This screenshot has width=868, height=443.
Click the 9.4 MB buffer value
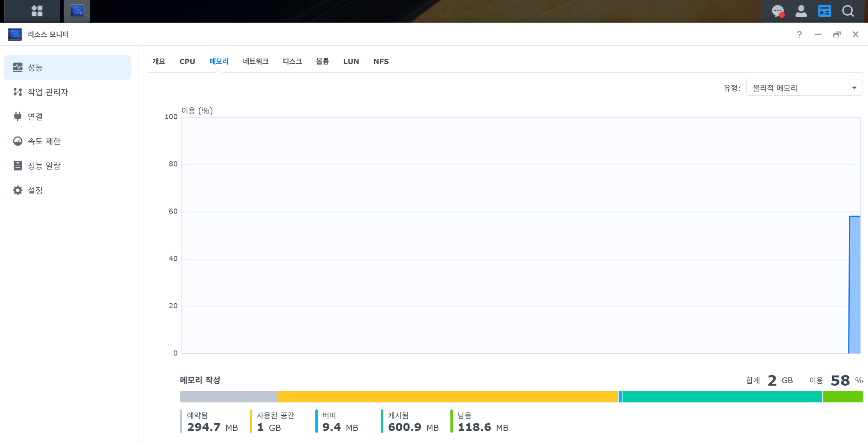[340, 427]
